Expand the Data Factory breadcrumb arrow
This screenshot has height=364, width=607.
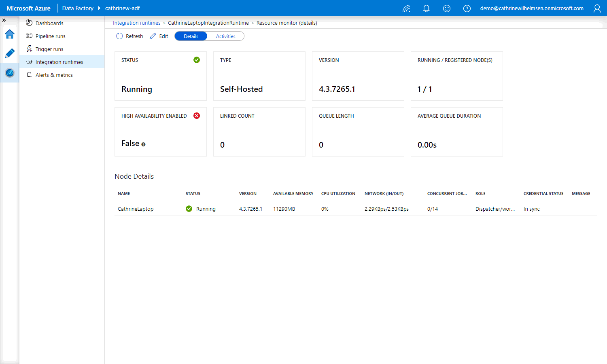pos(99,8)
